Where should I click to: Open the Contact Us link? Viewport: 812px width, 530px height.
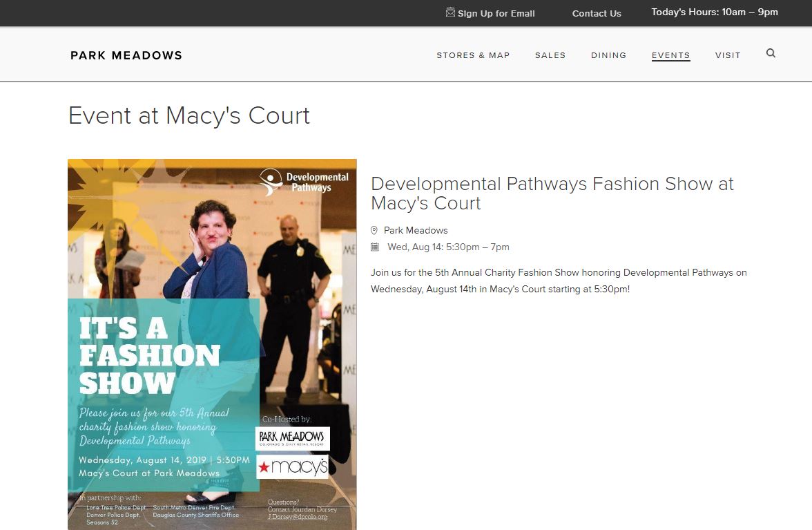(597, 13)
